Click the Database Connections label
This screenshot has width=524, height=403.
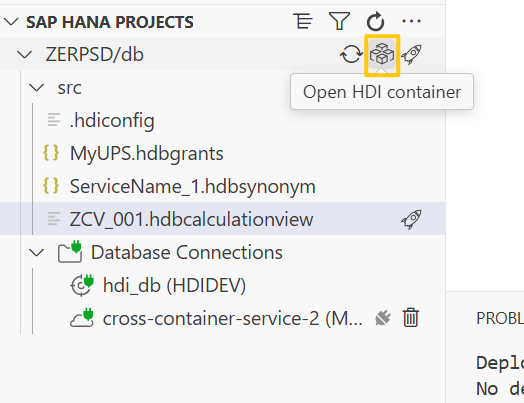point(187,252)
